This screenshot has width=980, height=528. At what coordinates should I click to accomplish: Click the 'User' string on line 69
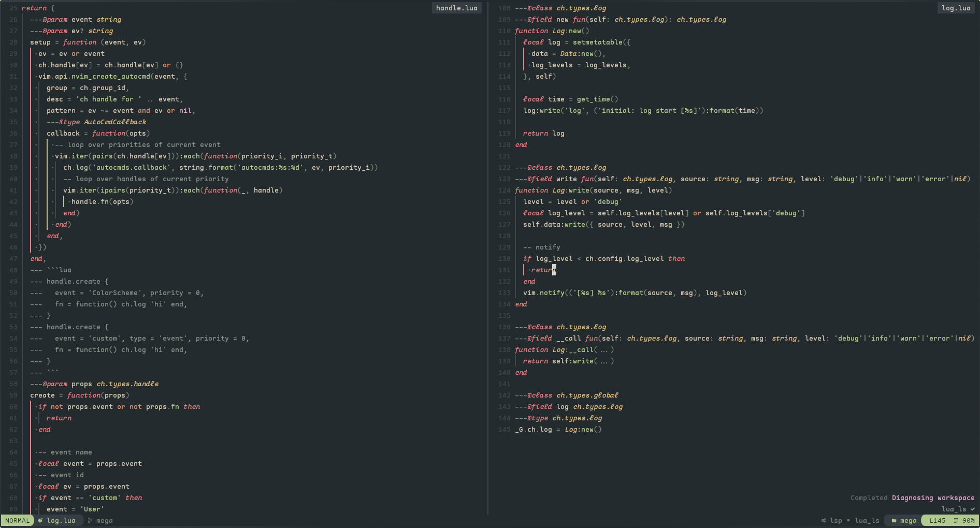coord(92,509)
